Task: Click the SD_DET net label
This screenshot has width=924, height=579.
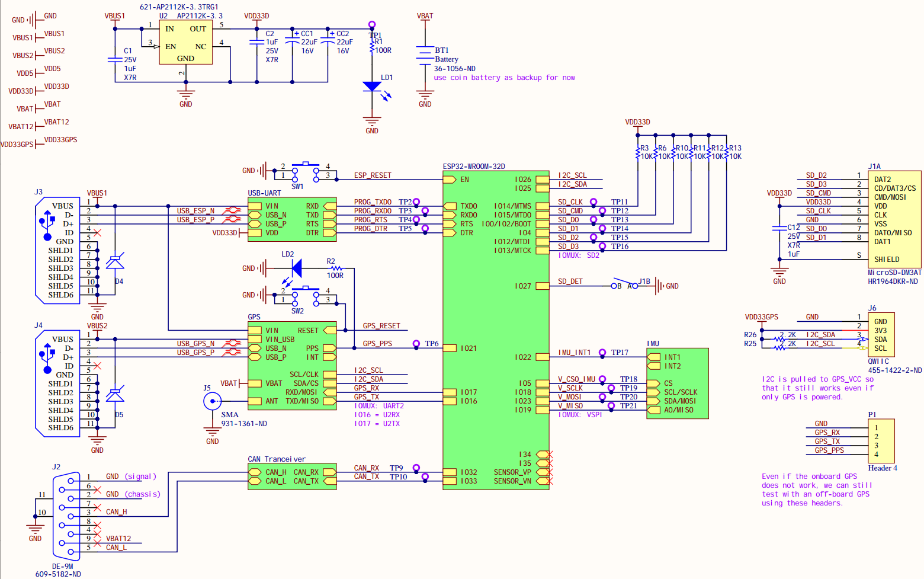Action: pyautogui.click(x=570, y=281)
